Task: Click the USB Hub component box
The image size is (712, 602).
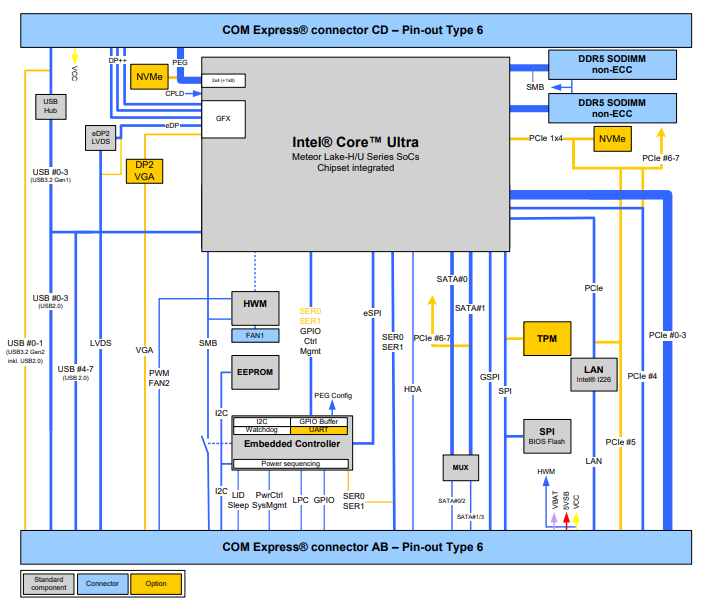Action: [x=50, y=105]
